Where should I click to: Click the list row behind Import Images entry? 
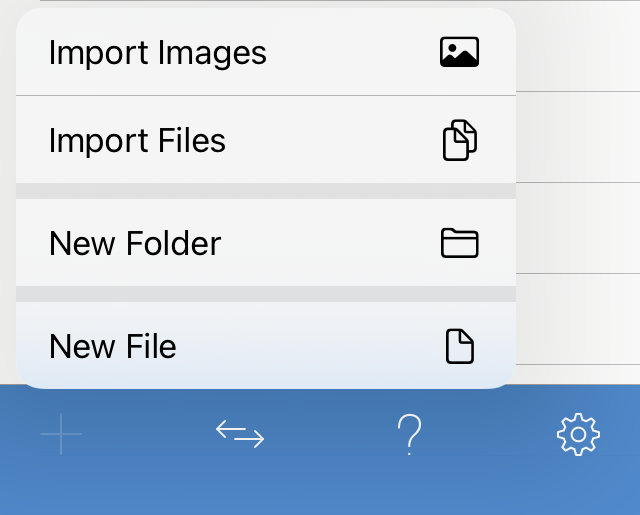coord(578,47)
